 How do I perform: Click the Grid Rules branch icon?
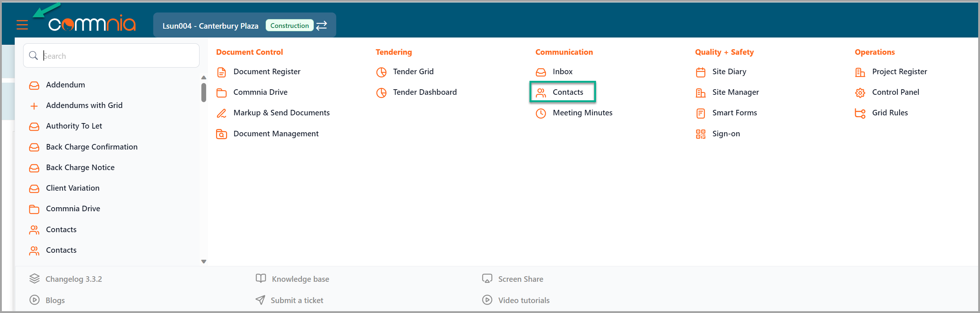[x=860, y=113]
